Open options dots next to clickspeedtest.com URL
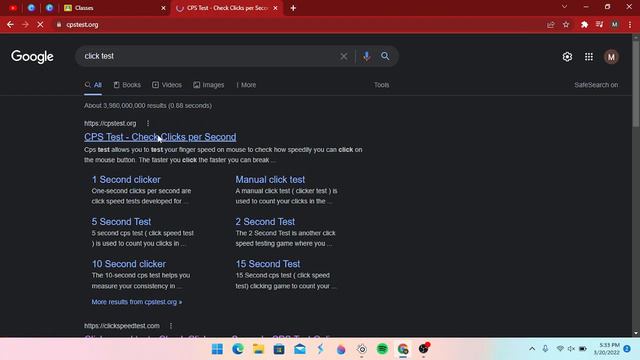The width and height of the screenshot is (640, 360). (171, 326)
